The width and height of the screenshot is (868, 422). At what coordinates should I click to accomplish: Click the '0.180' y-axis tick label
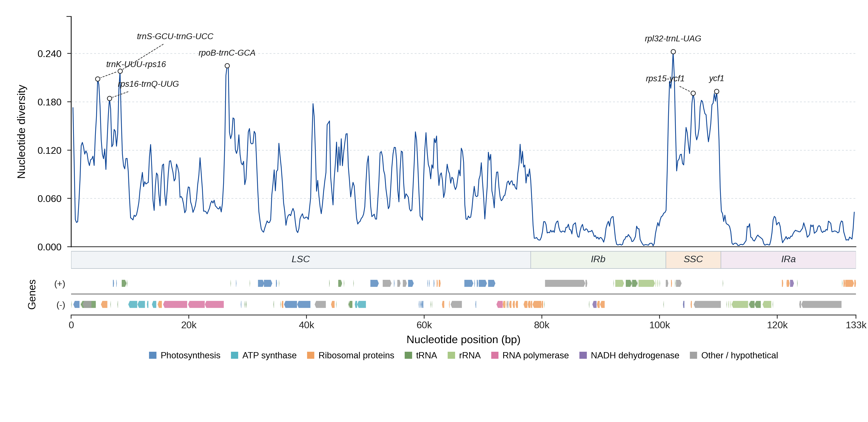coord(50,102)
